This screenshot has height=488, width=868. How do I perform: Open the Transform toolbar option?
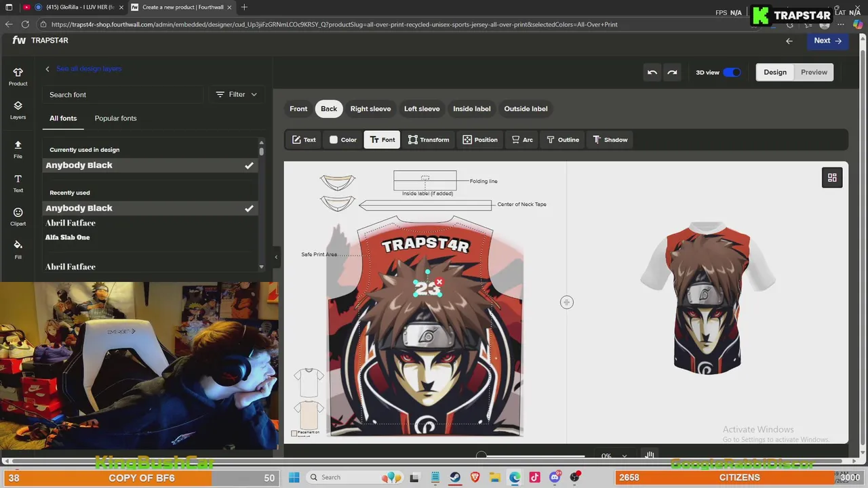[428, 140]
